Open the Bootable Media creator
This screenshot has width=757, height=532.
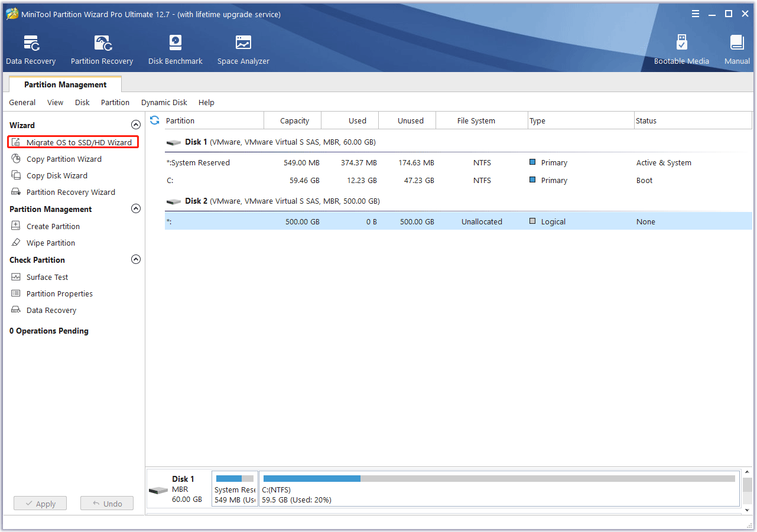coord(681,49)
